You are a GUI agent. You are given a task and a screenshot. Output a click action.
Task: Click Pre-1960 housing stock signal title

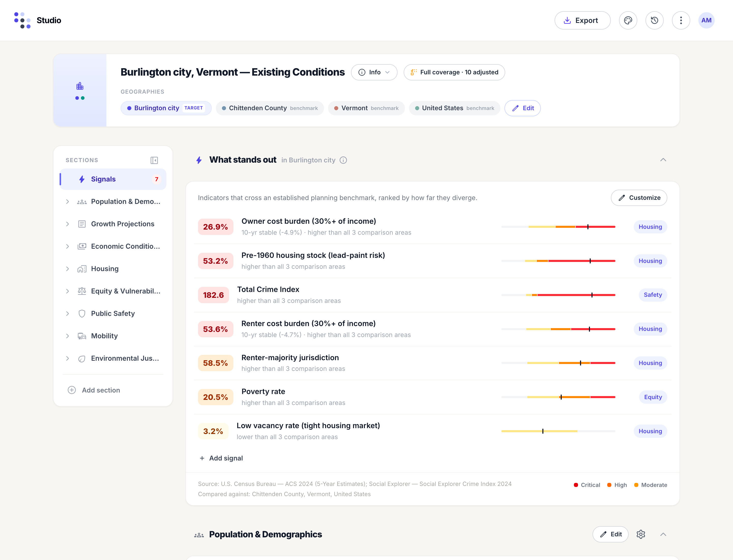tap(313, 255)
